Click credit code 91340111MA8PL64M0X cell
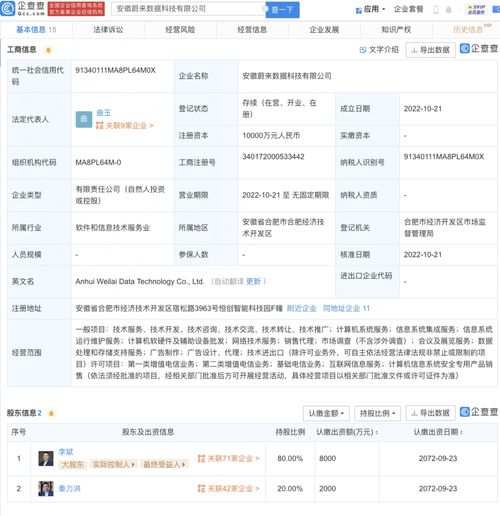 [115, 70]
